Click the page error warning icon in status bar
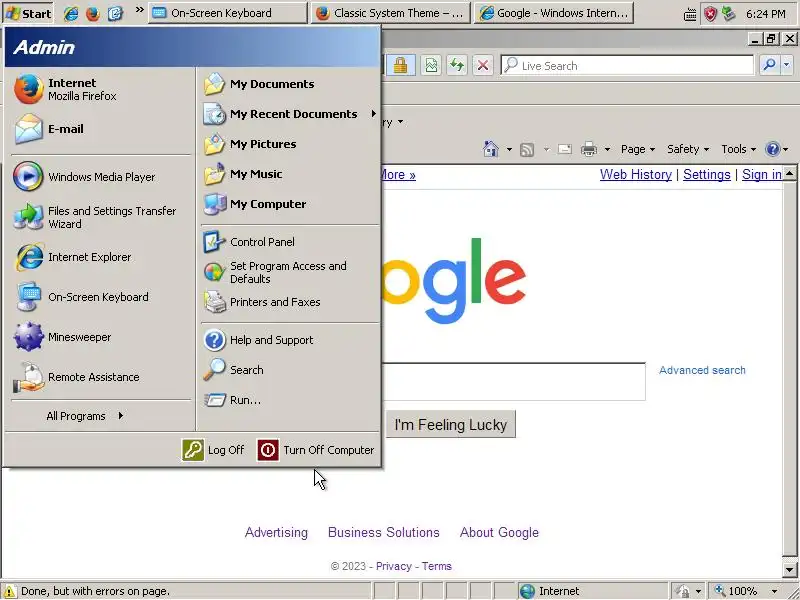The width and height of the screenshot is (800, 600). [9, 591]
